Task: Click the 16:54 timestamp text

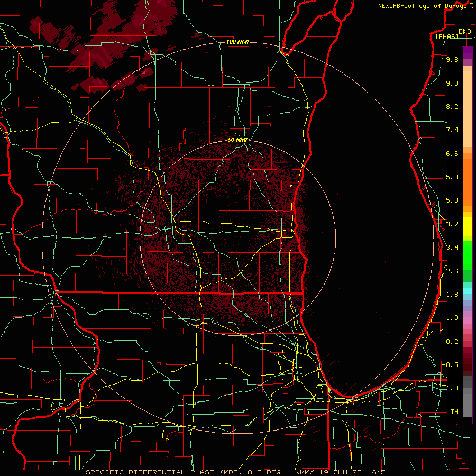Action: (x=378, y=472)
